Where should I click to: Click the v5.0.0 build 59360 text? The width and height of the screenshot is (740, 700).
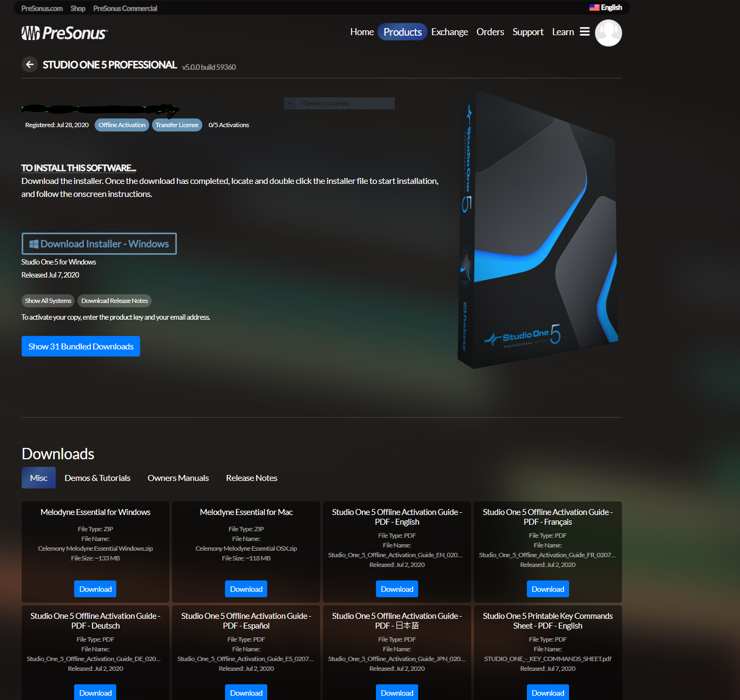point(209,67)
